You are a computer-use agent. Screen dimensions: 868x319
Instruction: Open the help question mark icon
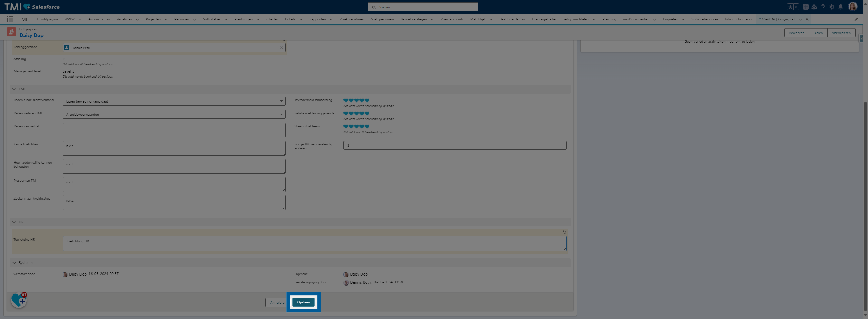(x=823, y=7)
